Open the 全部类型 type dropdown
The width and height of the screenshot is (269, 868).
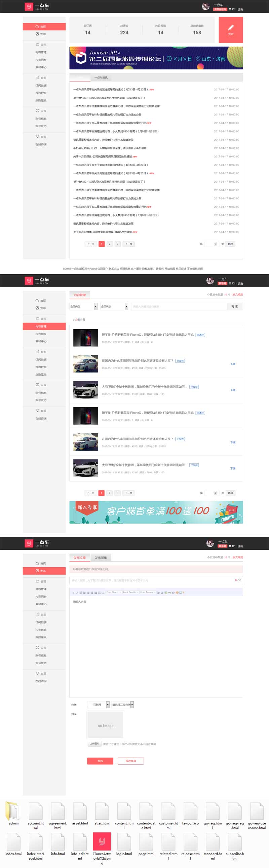[83, 306]
